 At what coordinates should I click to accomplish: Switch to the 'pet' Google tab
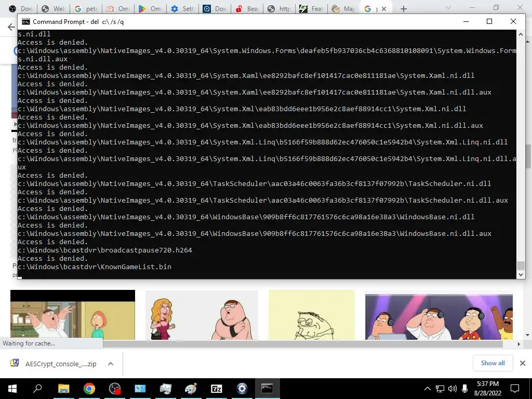click(86, 9)
